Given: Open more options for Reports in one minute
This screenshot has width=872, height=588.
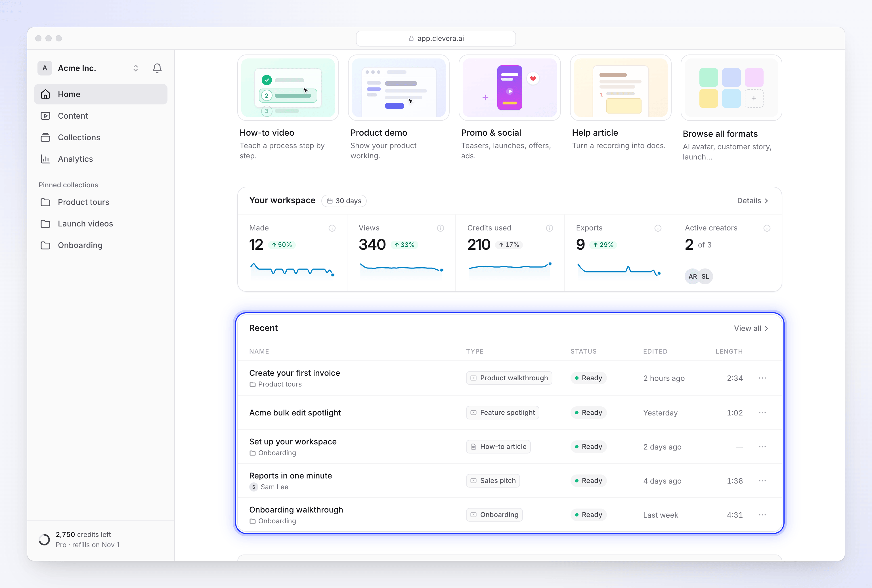Looking at the screenshot, I should (762, 481).
